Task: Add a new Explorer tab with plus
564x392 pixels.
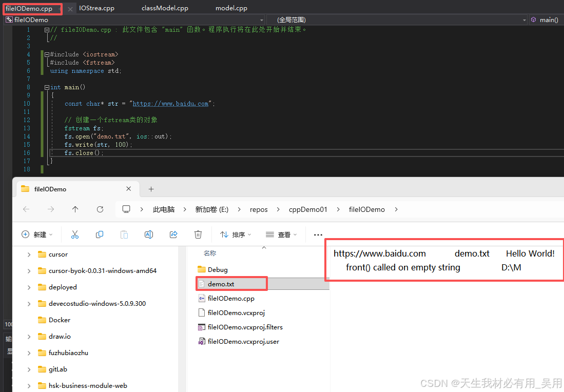Action: coord(151,189)
